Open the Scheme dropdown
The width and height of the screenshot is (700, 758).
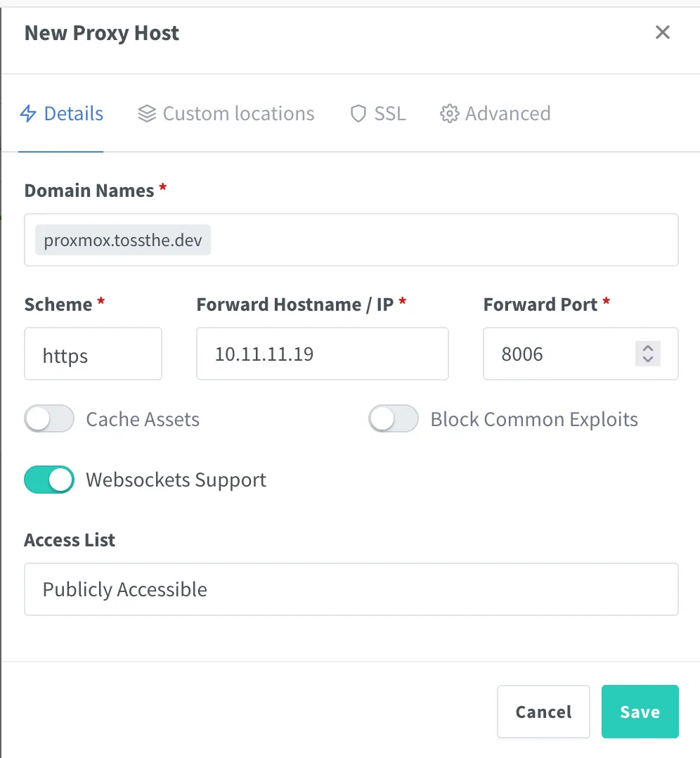pyautogui.click(x=93, y=354)
